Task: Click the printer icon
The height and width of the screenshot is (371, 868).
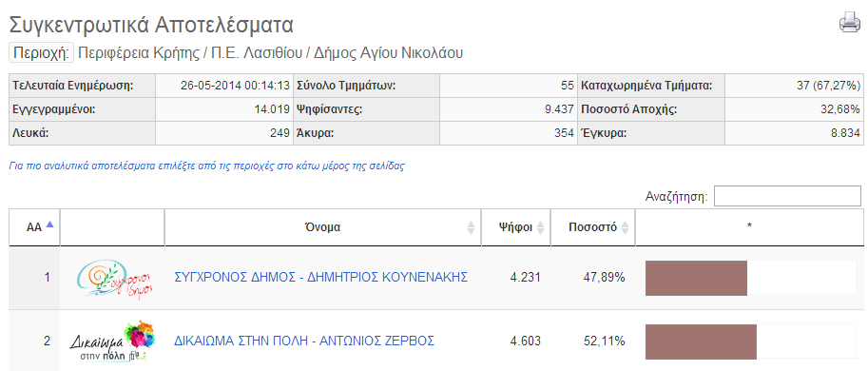Action: tap(850, 23)
